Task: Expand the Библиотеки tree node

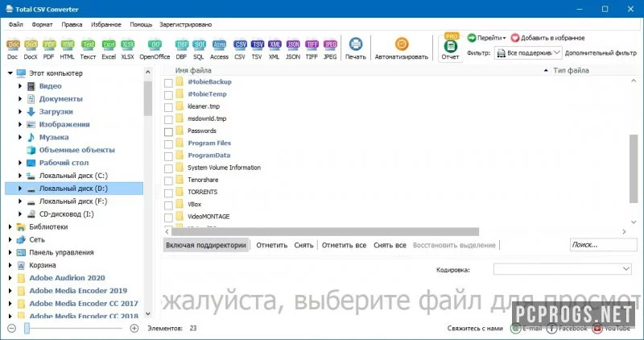Action: (x=10, y=226)
